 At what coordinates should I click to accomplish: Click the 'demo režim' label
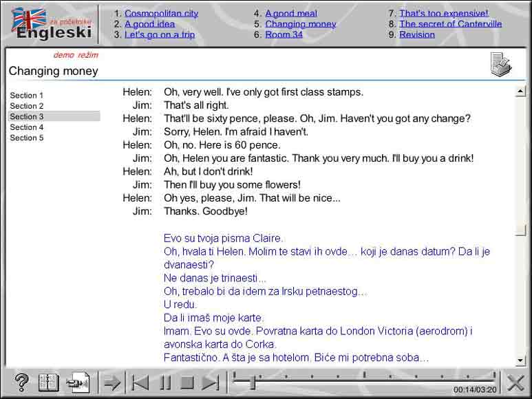pos(76,55)
